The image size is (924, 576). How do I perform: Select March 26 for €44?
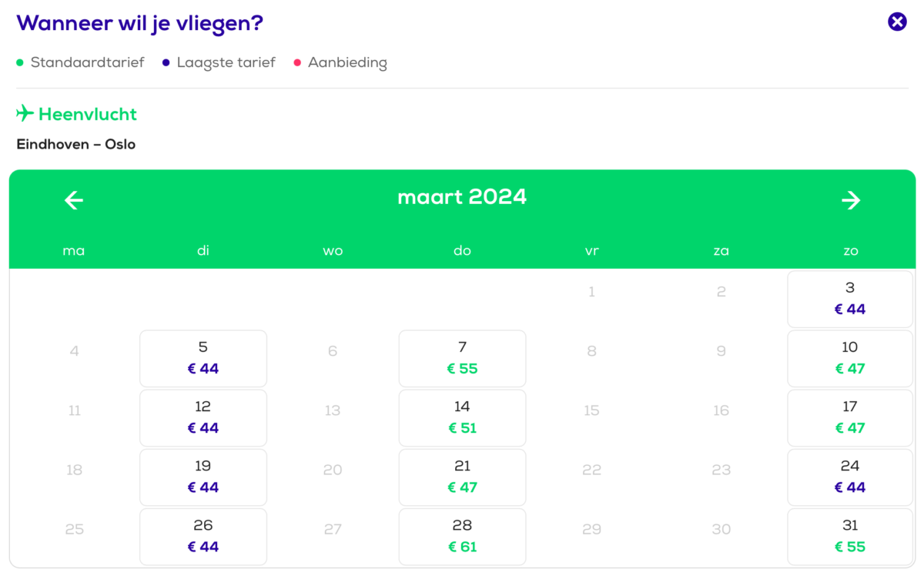pyautogui.click(x=203, y=536)
